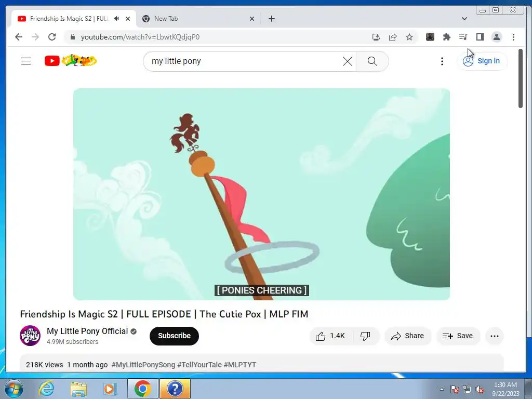Viewport: 532px width, 399px height.
Task: Dislike the video with thumbs down
Action: 366,336
